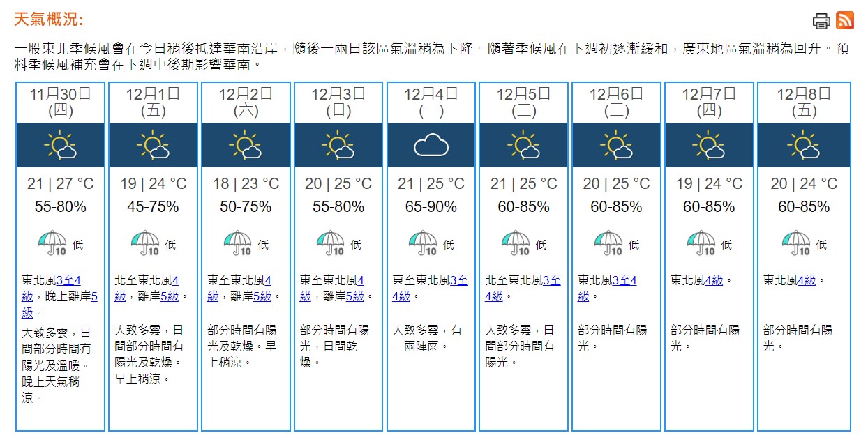
Task: Click the offshore 5級 link under 12月3日
Action: point(354,296)
